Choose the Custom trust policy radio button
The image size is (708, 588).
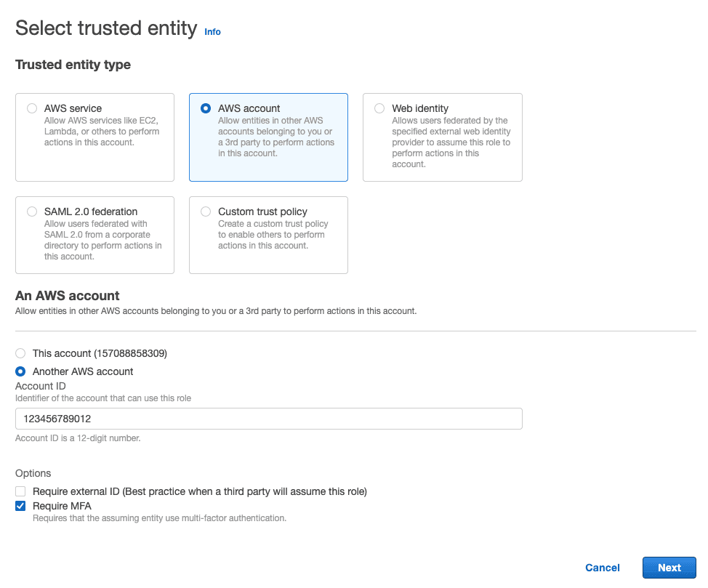click(206, 212)
